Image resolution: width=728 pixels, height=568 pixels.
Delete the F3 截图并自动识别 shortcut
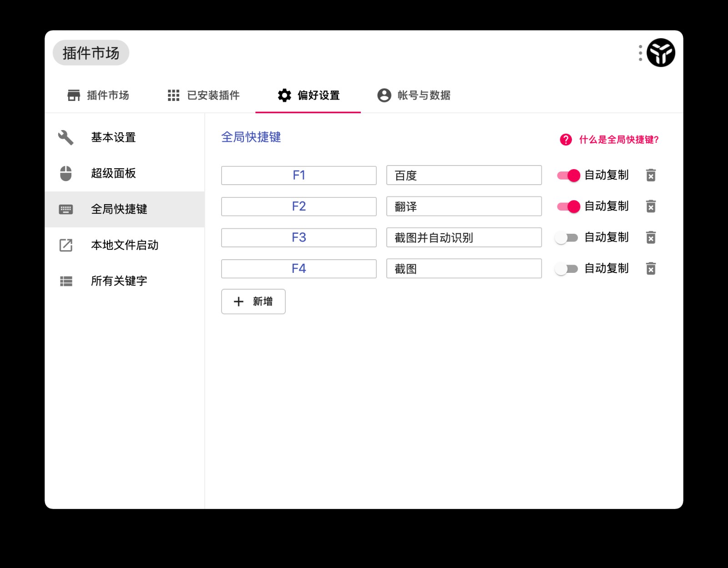tap(651, 237)
